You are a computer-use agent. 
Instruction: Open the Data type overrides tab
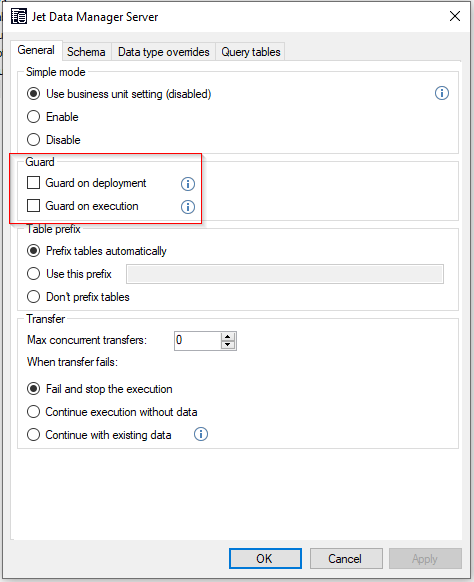pyautogui.click(x=164, y=52)
